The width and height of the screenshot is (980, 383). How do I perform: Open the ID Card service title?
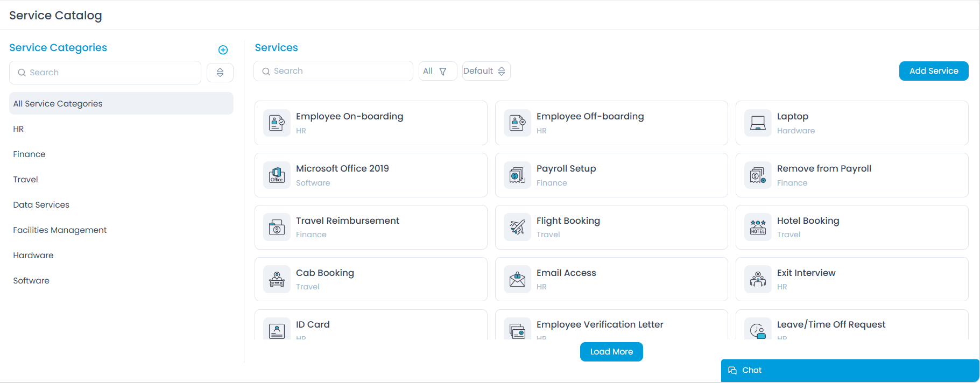[x=313, y=324]
